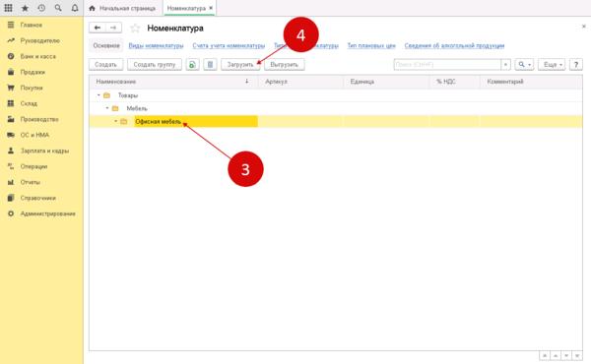
Task: Click into the search input field
Action: pyautogui.click(x=447, y=64)
